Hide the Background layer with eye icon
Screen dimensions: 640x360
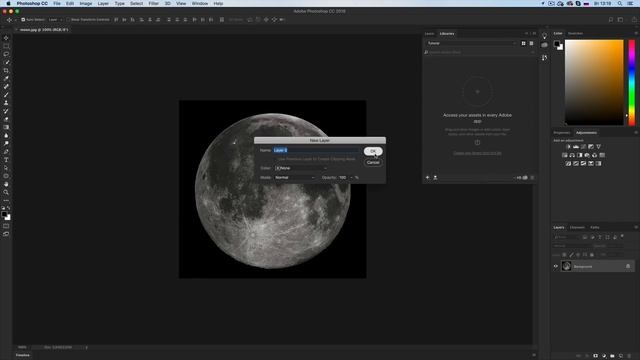pyautogui.click(x=556, y=267)
